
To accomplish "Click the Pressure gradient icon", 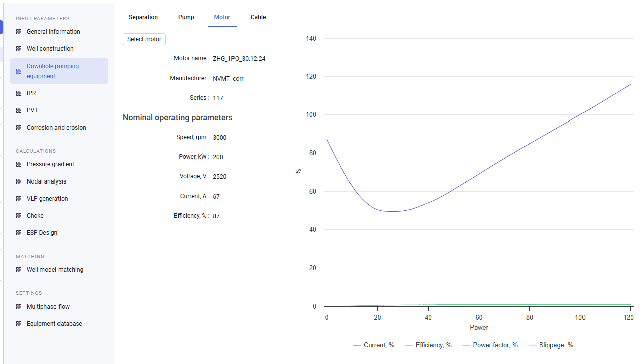I will click(x=19, y=164).
